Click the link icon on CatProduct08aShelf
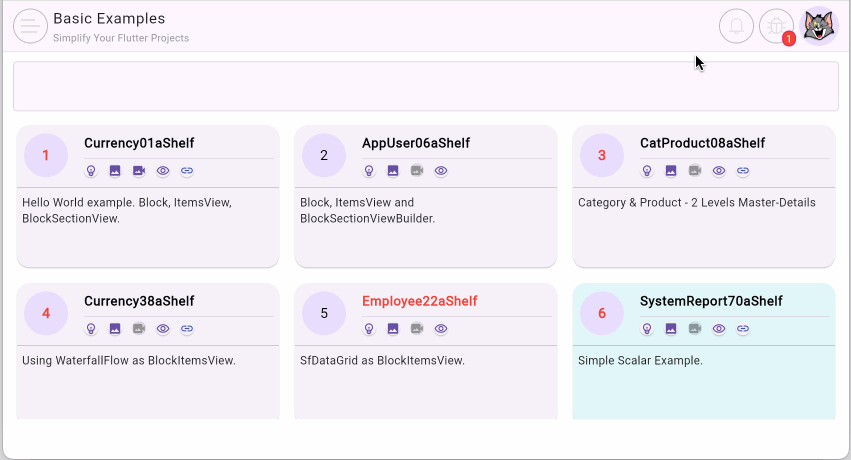 743,171
